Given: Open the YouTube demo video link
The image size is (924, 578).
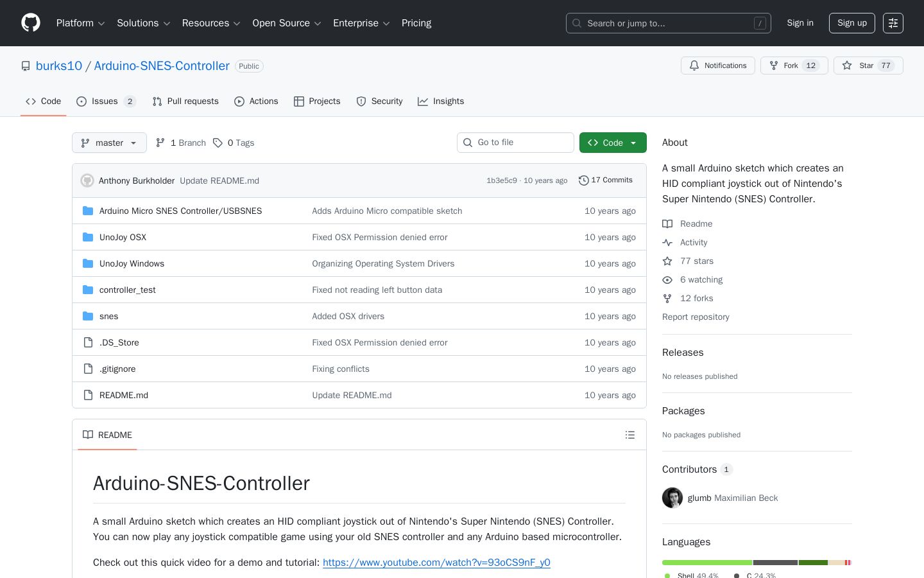Looking at the screenshot, I should tap(436, 563).
